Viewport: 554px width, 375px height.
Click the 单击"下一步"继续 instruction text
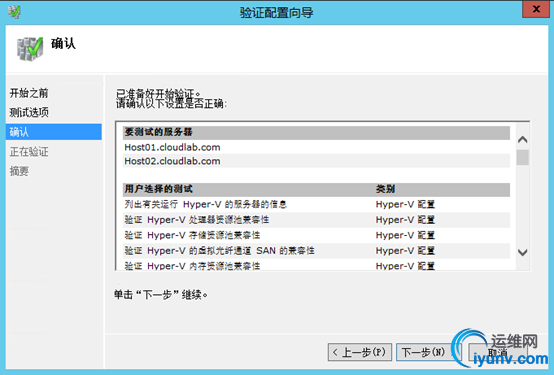coord(161,294)
